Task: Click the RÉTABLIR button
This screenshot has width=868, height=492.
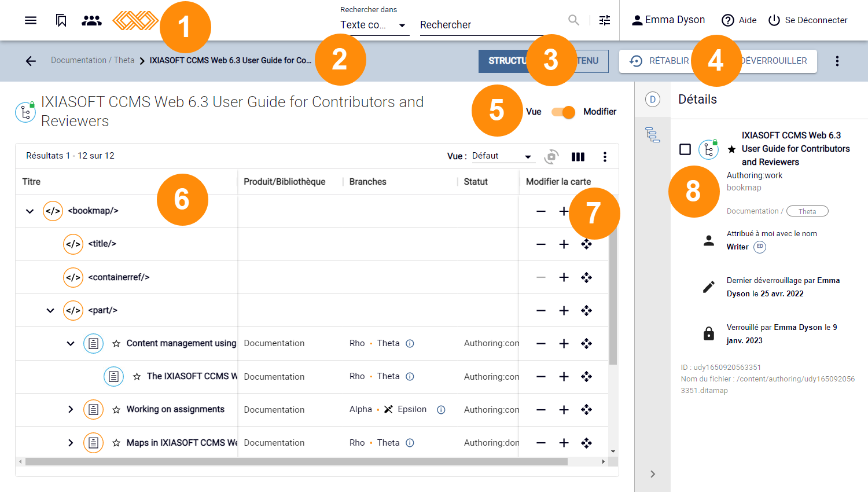Action: point(659,61)
